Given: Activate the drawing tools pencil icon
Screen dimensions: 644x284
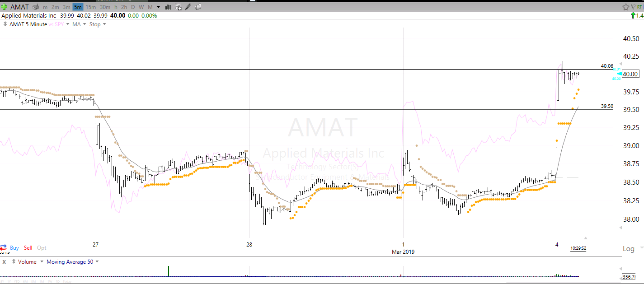Looking at the screenshot, I should pyautogui.click(x=188, y=7).
